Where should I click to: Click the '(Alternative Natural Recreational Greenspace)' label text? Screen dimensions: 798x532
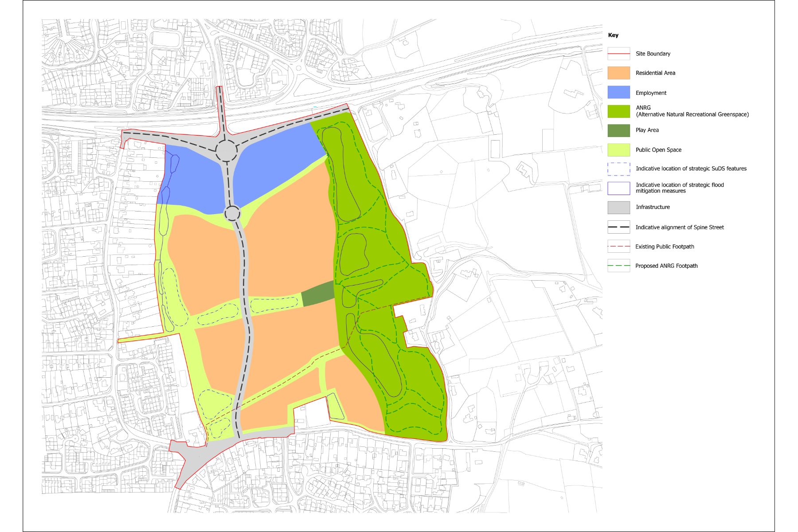click(692, 114)
